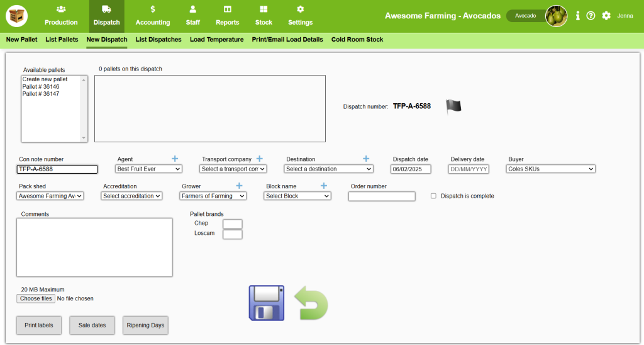Open the Transport company dropdown
The image size is (644, 345).
coord(233,169)
